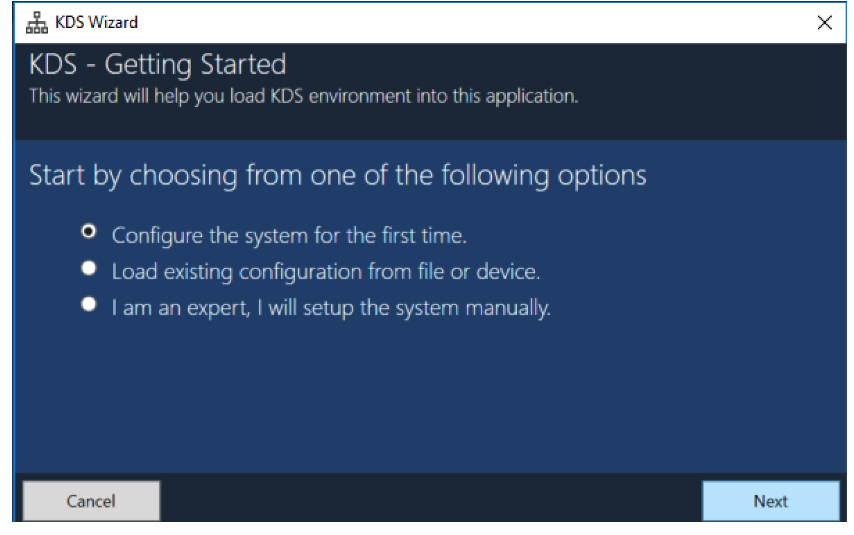Cancel the KDS wizard
The width and height of the screenshot is (854, 535).
(x=91, y=501)
